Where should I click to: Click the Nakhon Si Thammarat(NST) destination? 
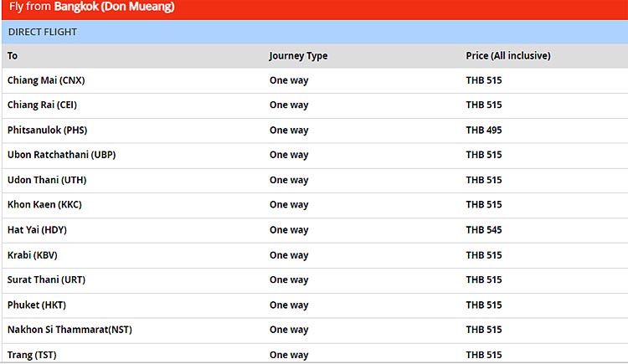69,330
